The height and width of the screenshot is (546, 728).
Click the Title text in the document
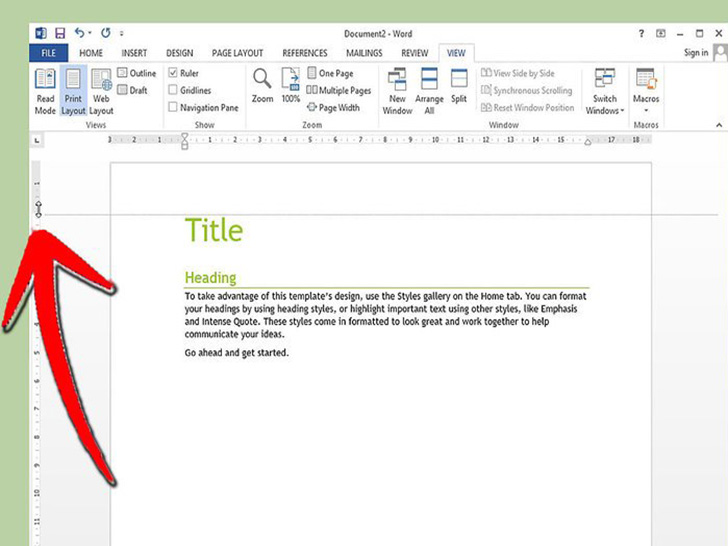(214, 231)
